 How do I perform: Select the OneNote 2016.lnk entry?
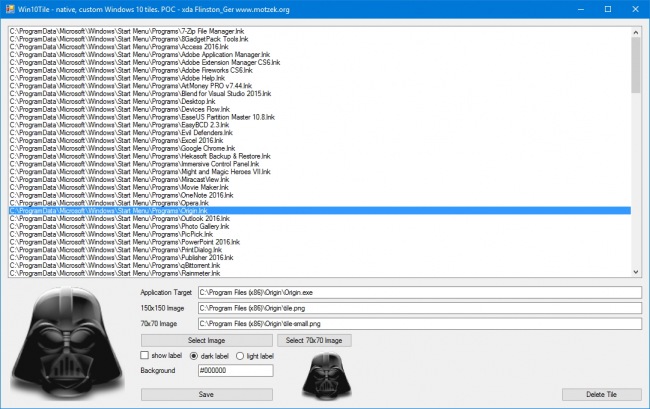320,195
